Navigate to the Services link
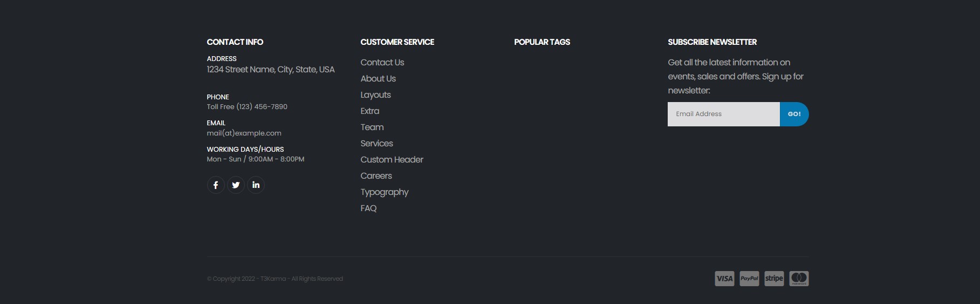The width and height of the screenshot is (980, 304). click(376, 144)
